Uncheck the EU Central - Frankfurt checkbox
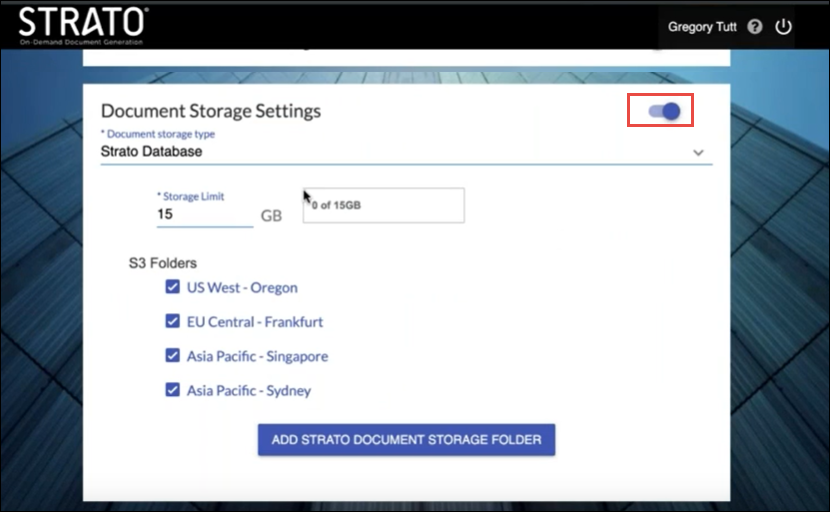The height and width of the screenshot is (512, 830). tap(173, 322)
